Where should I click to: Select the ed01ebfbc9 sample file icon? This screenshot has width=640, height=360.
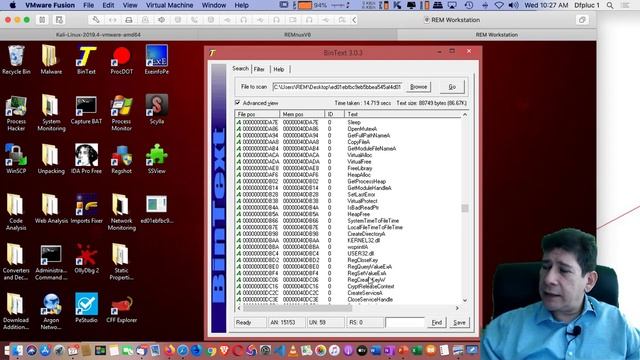(x=157, y=209)
